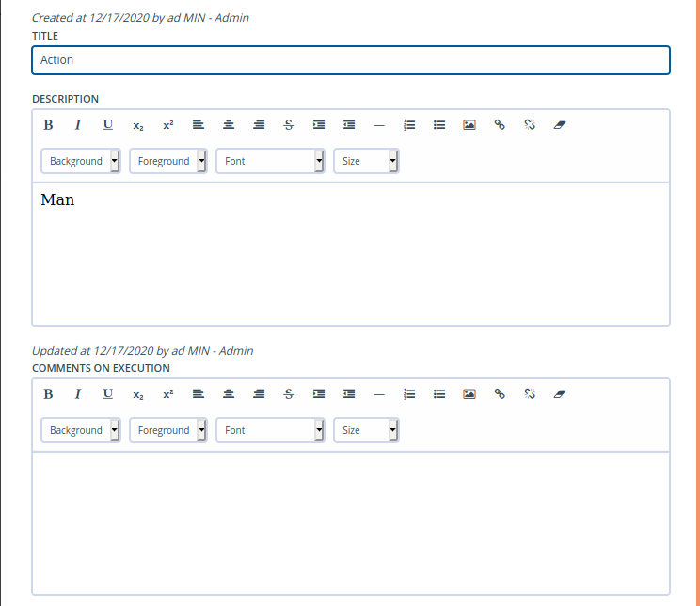
Task: Toggle Underline in Comments on Execution toolbar
Action: [107, 394]
